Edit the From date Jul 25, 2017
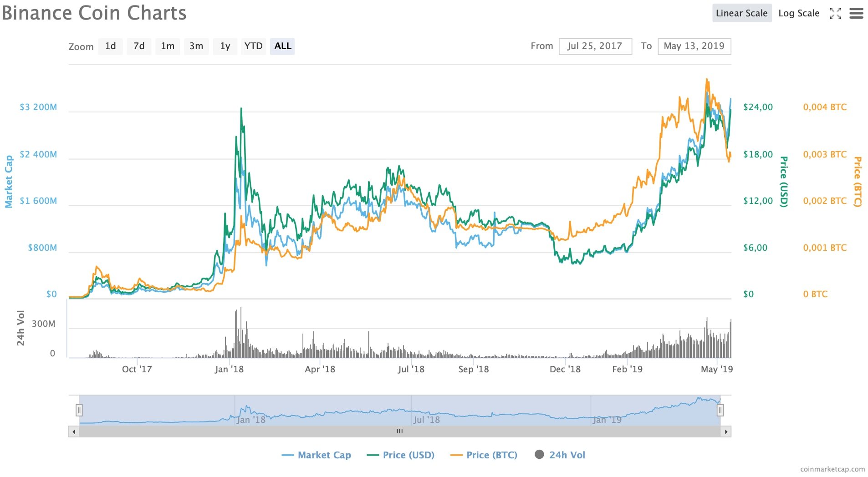 coord(595,46)
